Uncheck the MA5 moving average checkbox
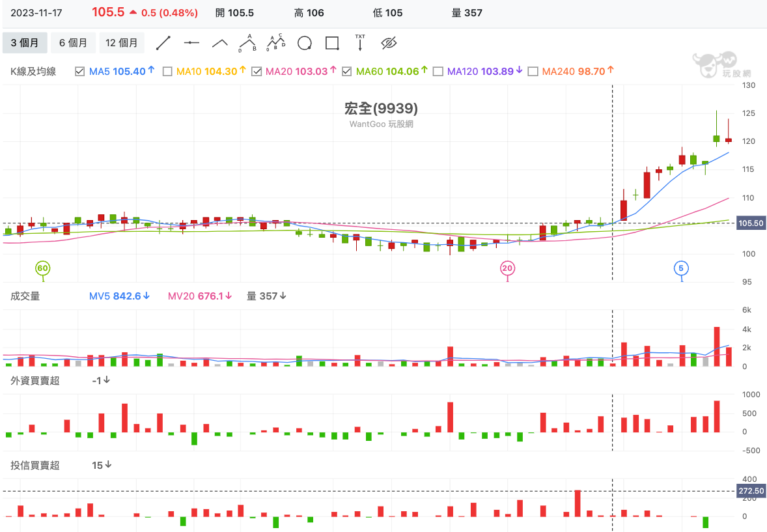Image resolution: width=767 pixels, height=532 pixels. coord(79,72)
